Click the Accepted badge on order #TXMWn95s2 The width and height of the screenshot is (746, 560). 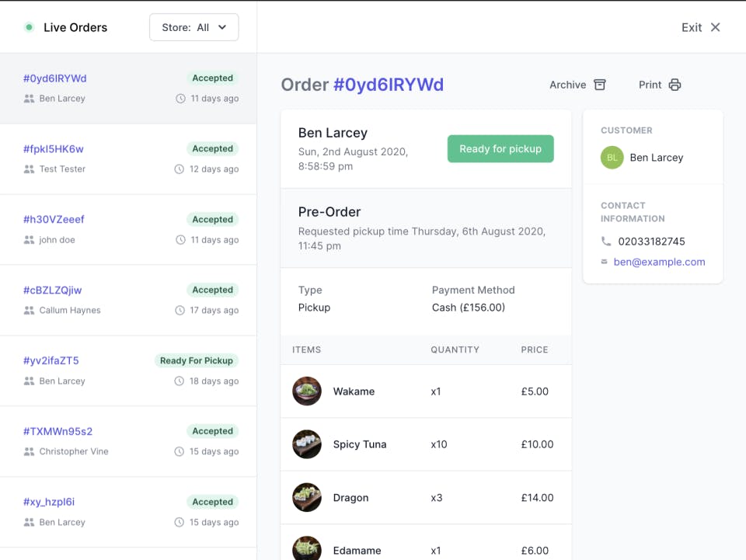pos(212,431)
